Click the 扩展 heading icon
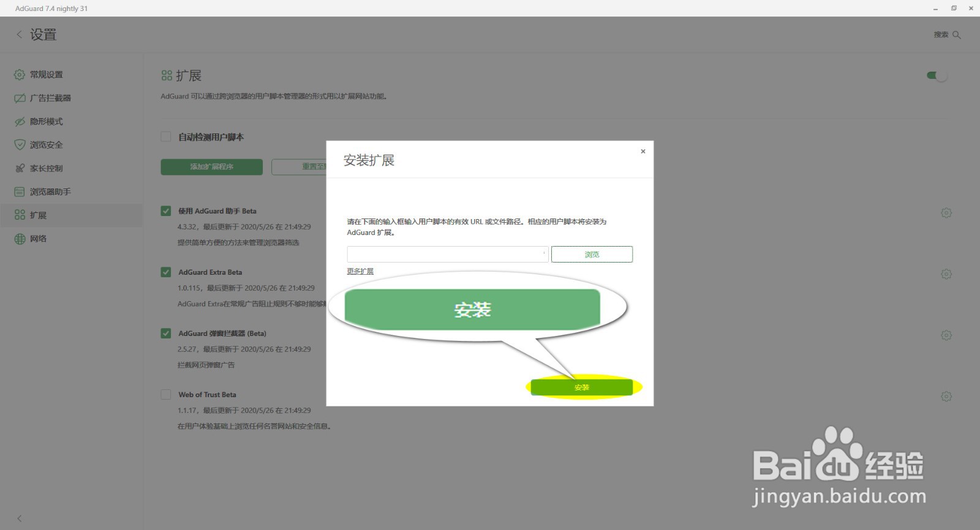The width and height of the screenshot is (980, 530). click(167, 76)
